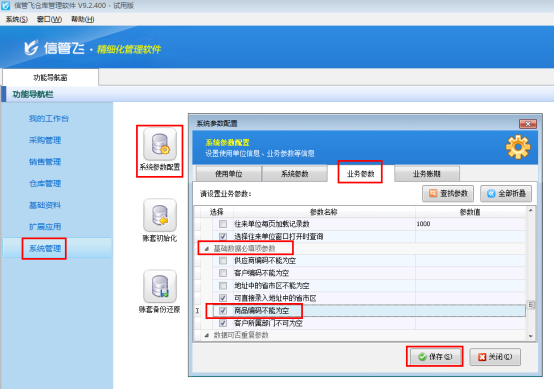Click the 查找参数 button
The image size is (554, 389).
448,194
